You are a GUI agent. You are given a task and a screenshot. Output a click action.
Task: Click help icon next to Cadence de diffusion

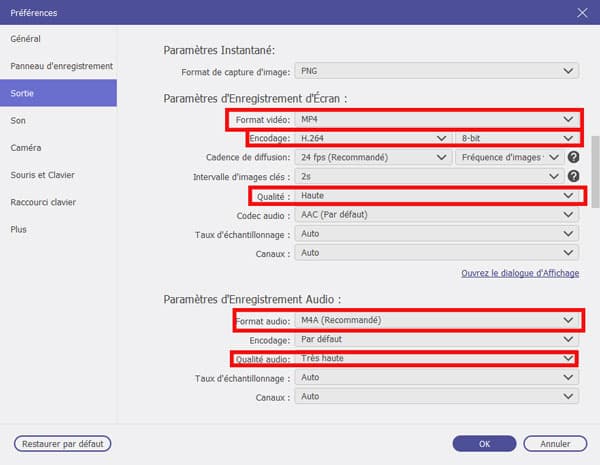[573, 157]
